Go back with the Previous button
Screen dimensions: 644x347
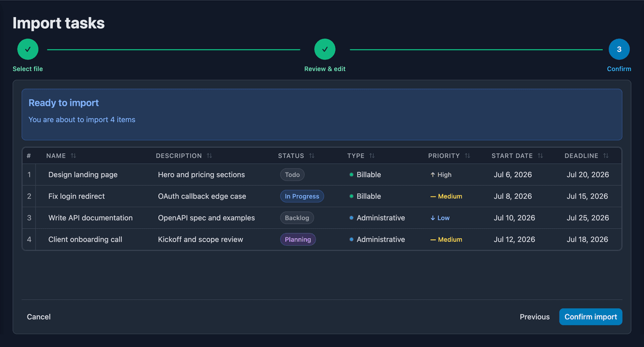(535, 317)
